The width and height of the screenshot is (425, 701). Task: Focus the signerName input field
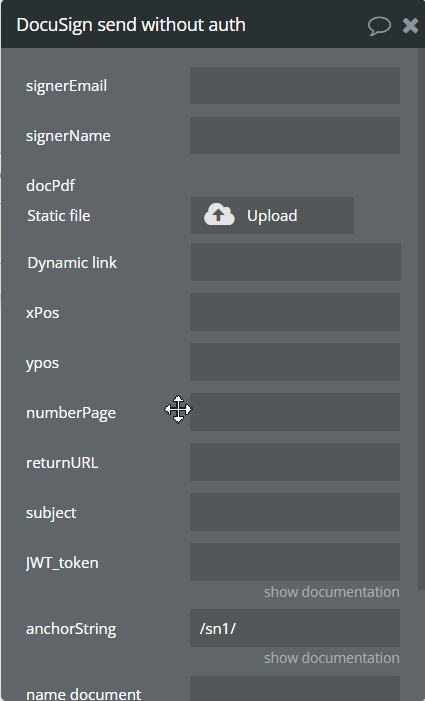click(x=295, y=135)
